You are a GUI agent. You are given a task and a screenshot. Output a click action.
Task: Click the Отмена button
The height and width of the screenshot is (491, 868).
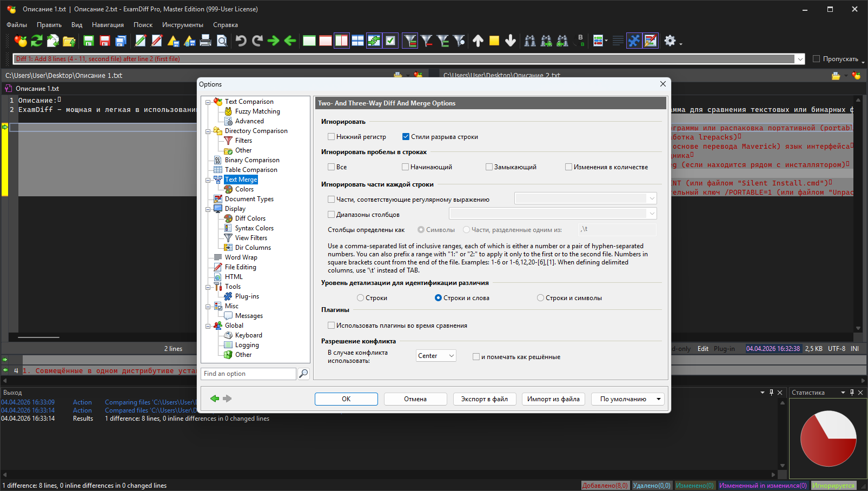[x=415, y=399]
